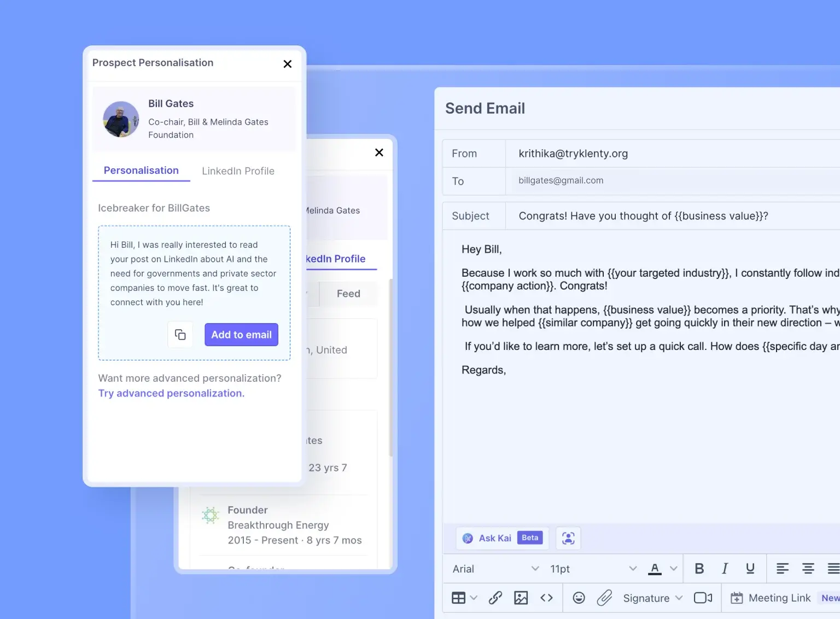The height and width of the screenshot is (619, 840).
Task: Toggle underline formatting
Action: coord(750,569)
